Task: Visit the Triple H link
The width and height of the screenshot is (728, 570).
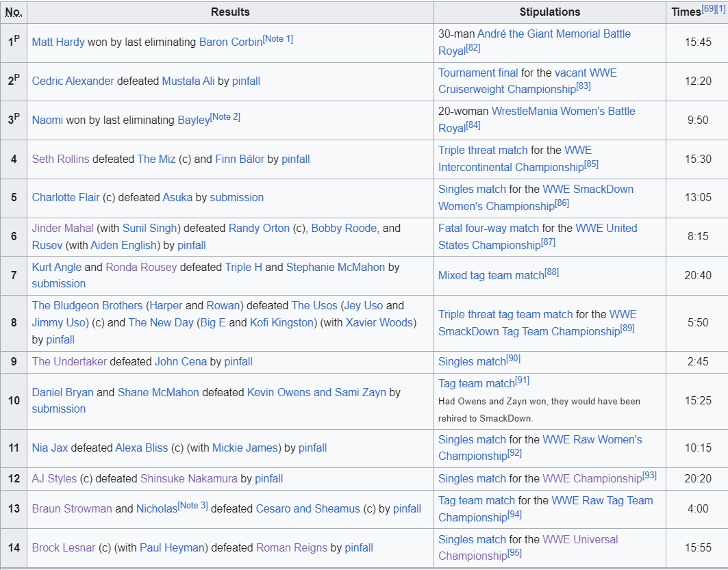Action: click(244, 268)
